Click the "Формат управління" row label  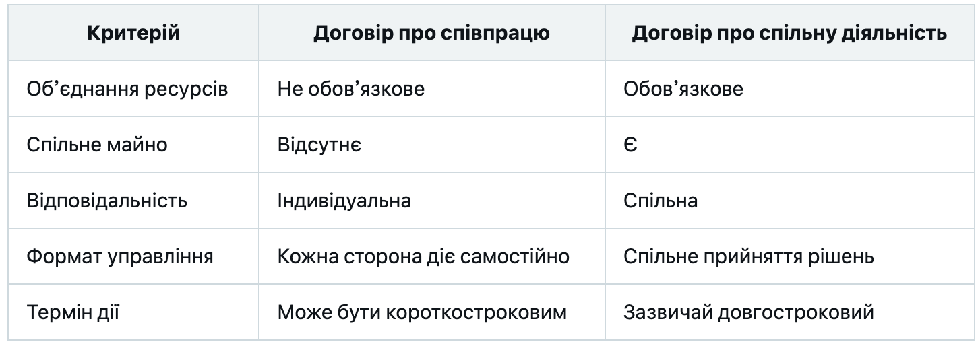click(121, 256)
